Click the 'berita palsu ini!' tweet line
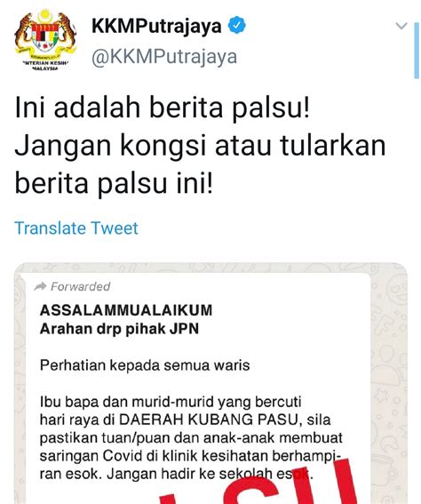Viewport: 421px width, 504px height. 114,184
